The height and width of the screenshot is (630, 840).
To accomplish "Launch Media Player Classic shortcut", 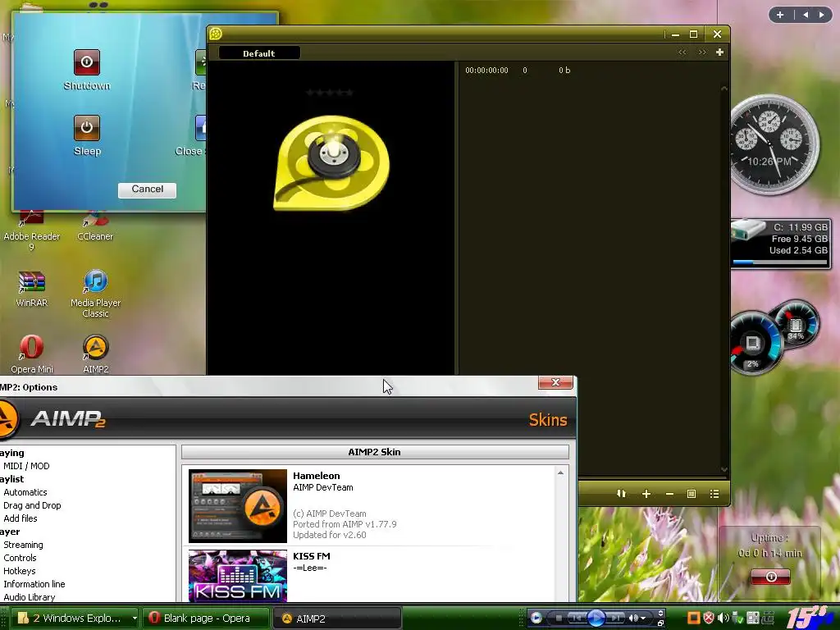I will (95, 294).
